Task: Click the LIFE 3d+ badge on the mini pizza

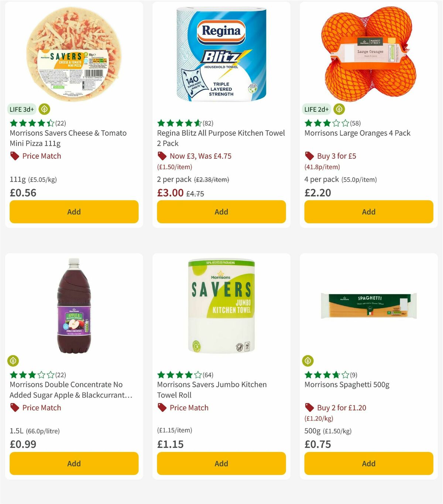Action: coord(21,109)
